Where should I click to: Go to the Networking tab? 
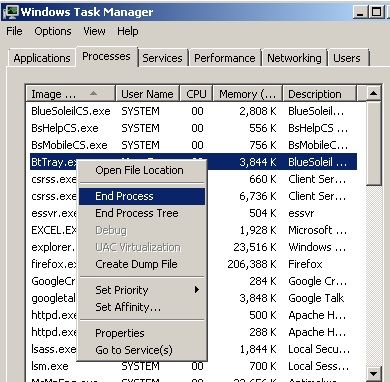pyautogui.click(x=294, y=58)
